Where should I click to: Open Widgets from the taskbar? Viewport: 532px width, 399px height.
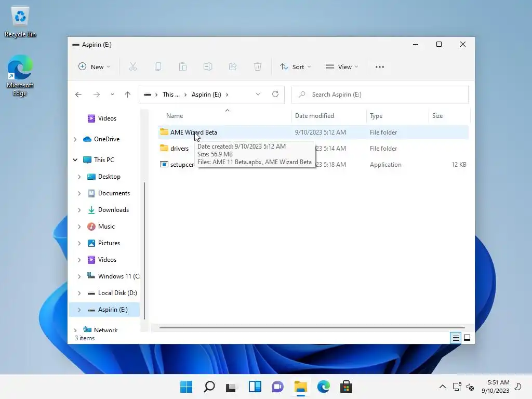click(x=255, y=387)
